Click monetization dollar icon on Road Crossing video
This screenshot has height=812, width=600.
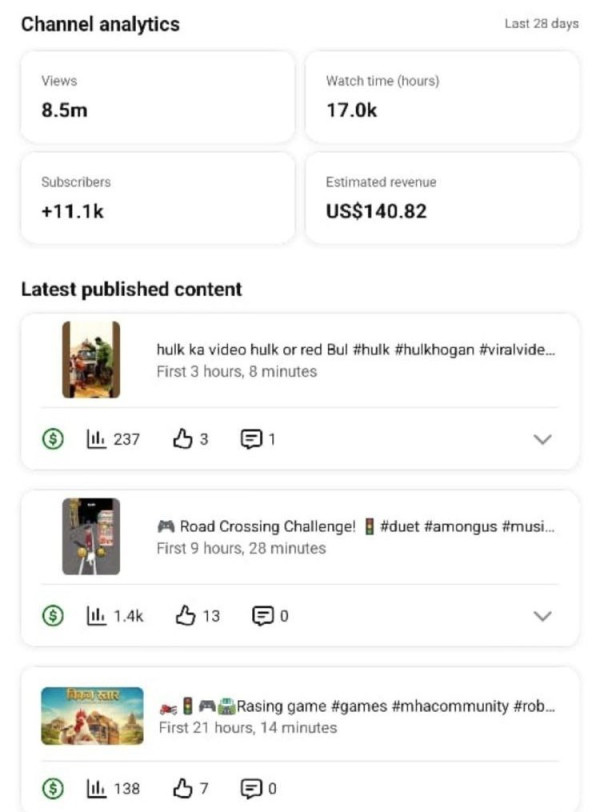[54, 616]
